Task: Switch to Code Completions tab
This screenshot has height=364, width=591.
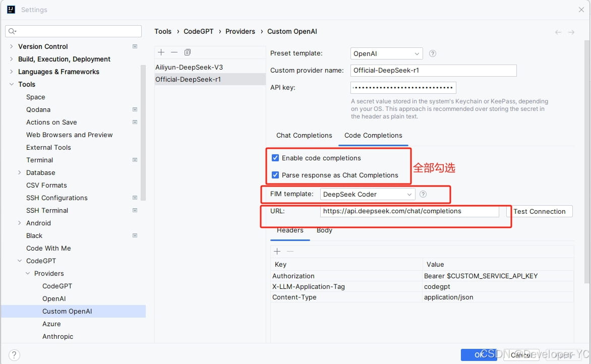Action: (373, 135)
